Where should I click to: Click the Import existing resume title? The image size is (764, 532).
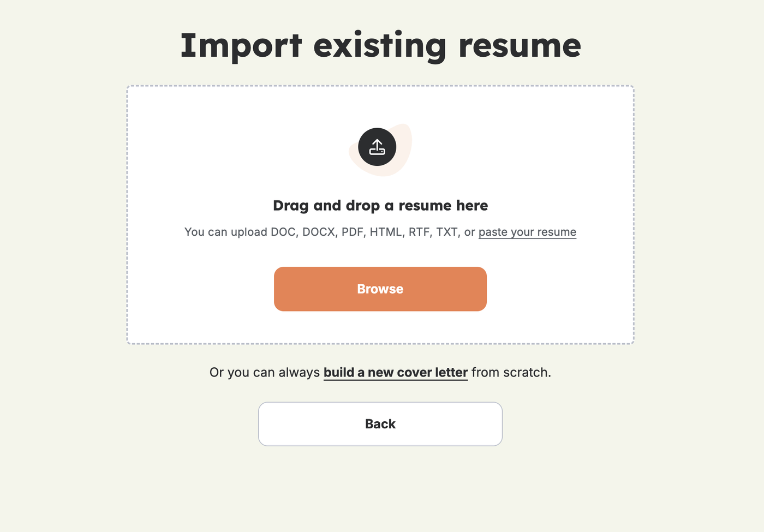pos(380,45)
